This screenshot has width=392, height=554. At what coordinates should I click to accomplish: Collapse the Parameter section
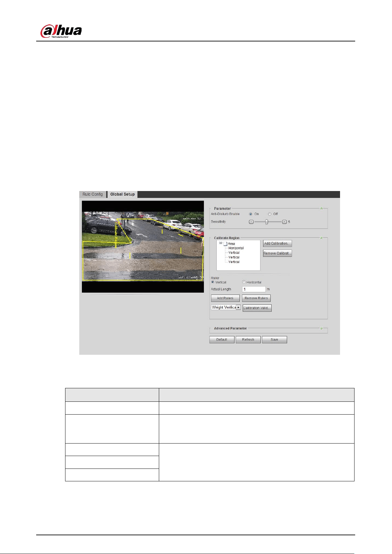[x=321, y=208]
